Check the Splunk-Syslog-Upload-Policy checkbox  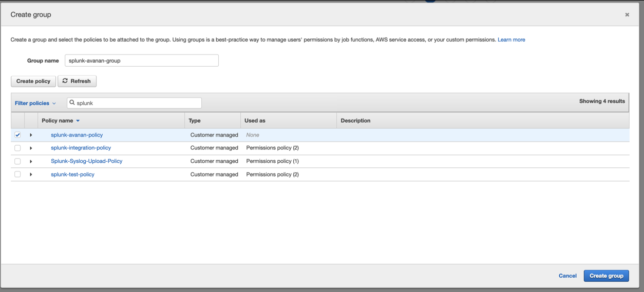[17, 161]
